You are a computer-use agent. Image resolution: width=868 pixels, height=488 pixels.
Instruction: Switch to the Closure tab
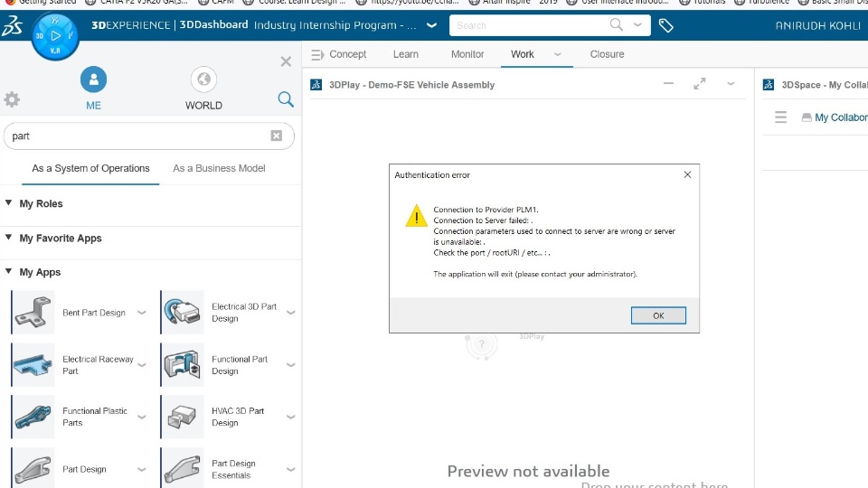[607, 54]
